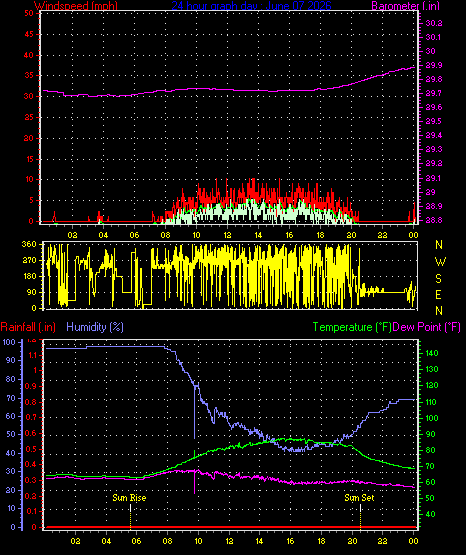Click the W compass direction letter

[440, 262]
